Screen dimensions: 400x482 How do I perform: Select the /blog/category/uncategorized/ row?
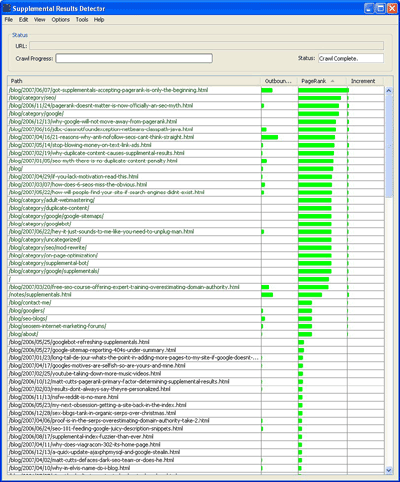(x=196, y=240)
